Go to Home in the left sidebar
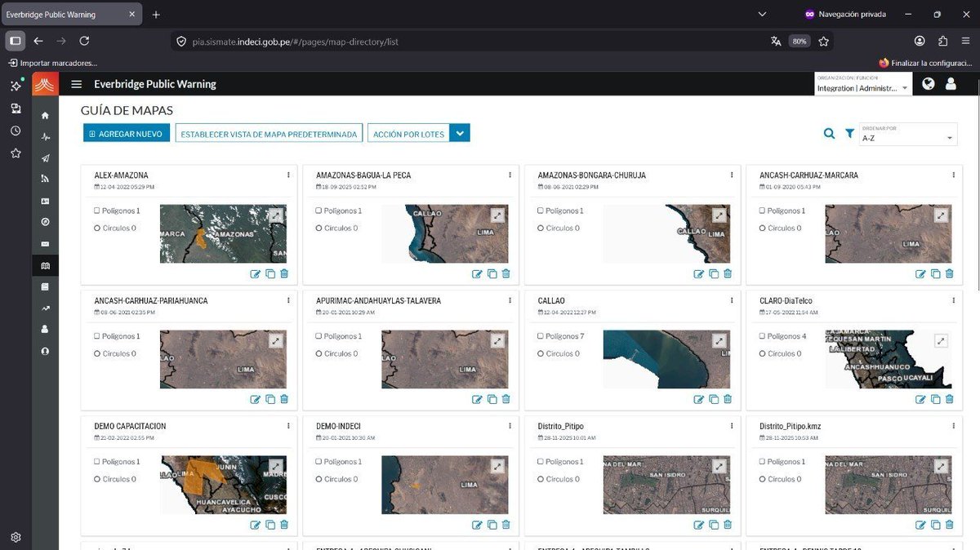This screenshot has height=550, width=980. 45,116
